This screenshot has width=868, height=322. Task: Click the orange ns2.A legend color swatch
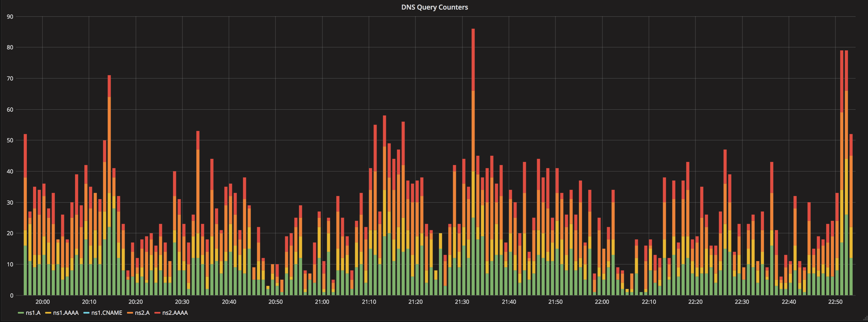[130, 313]
